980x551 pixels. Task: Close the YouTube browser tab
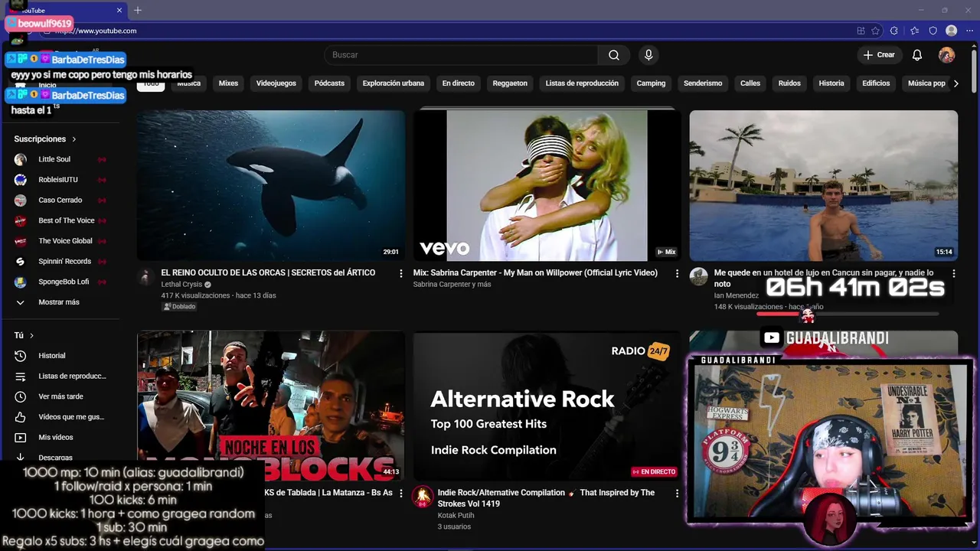119,10
